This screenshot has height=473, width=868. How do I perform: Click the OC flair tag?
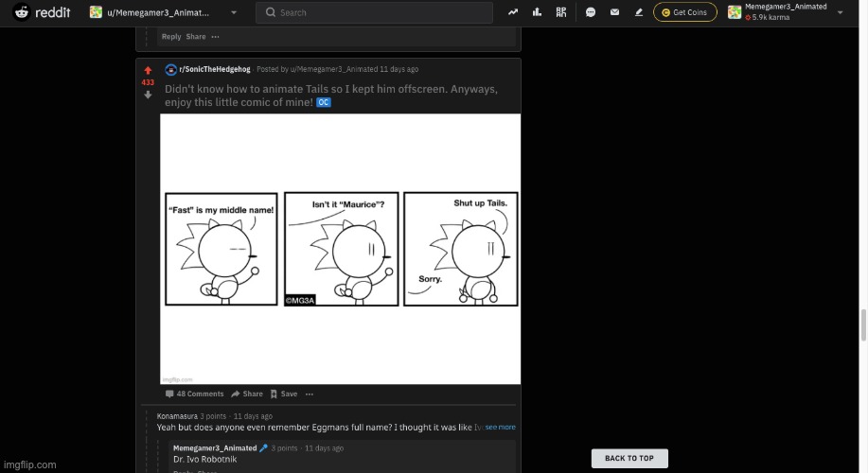[x=324, y=102]
